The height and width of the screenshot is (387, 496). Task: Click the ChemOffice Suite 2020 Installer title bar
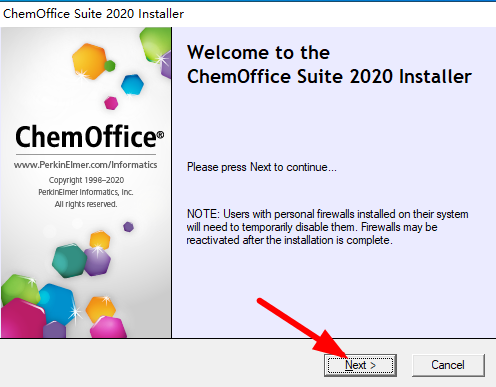[248, 14]
